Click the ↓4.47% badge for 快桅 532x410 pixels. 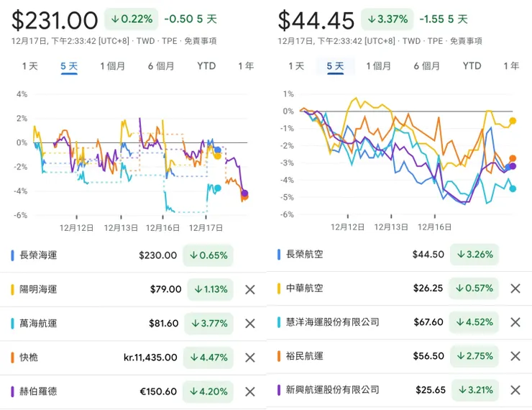[x=208, y=357]
